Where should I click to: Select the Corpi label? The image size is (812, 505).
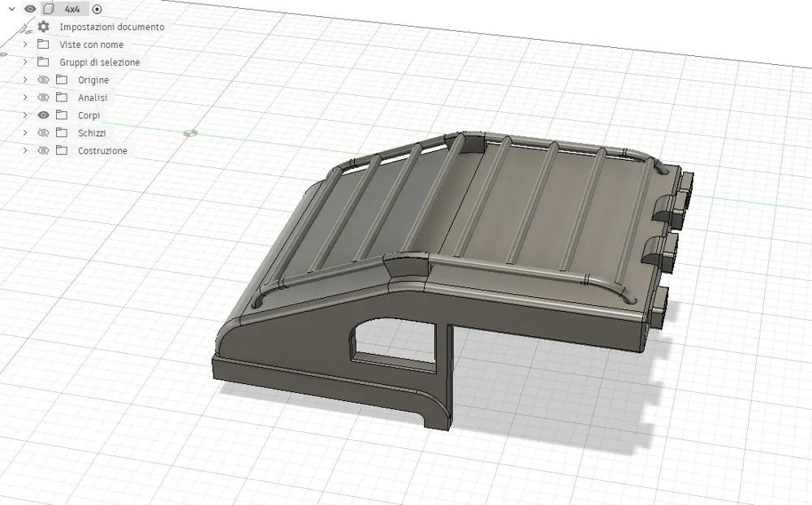[x=89, y=115]
